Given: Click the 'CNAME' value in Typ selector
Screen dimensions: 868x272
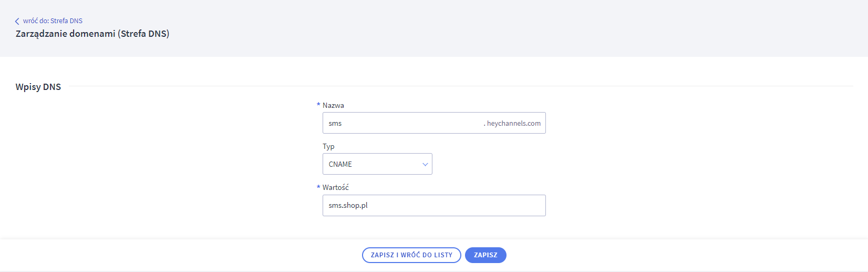Looking at the screenshot, I should pos(340,164).
